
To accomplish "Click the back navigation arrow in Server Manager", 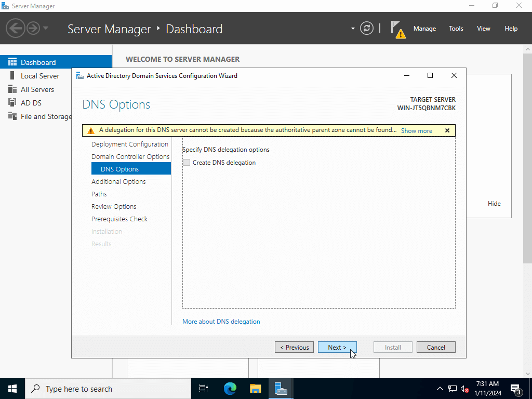I will 15,28.
